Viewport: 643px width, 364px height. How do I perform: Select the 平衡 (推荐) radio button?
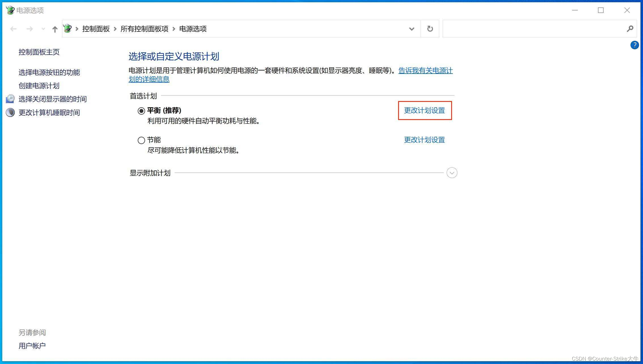coord(141,111)
